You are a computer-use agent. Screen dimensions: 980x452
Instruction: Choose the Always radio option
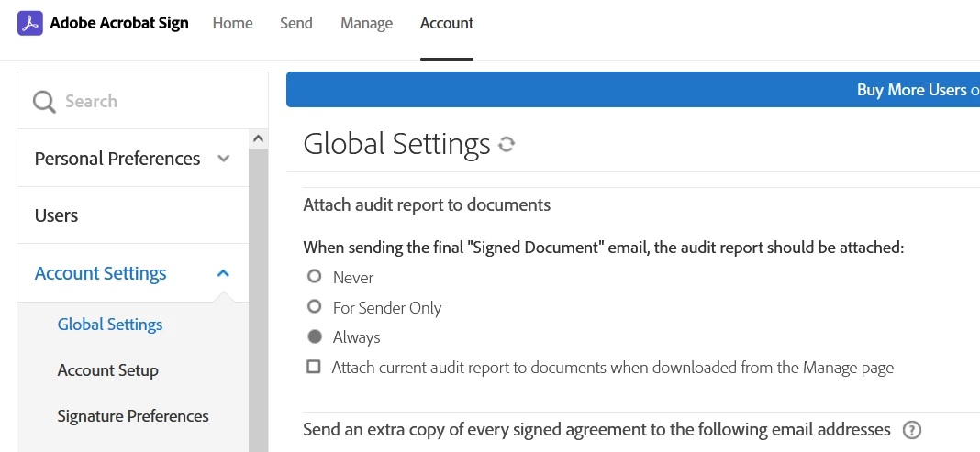(315, 336)
